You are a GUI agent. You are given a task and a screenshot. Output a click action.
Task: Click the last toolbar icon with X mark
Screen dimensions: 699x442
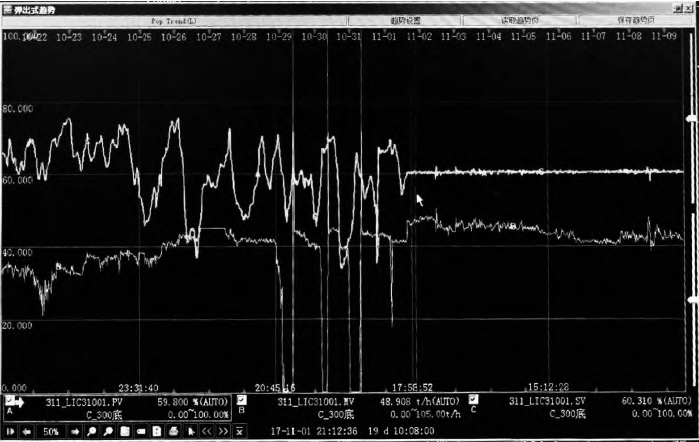(x=239, y=431)
